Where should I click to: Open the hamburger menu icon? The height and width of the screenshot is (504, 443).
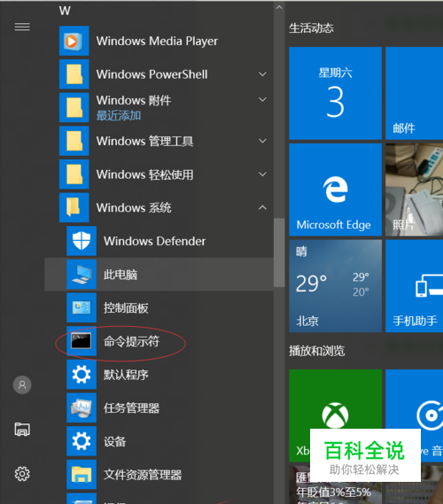[22, 27]
